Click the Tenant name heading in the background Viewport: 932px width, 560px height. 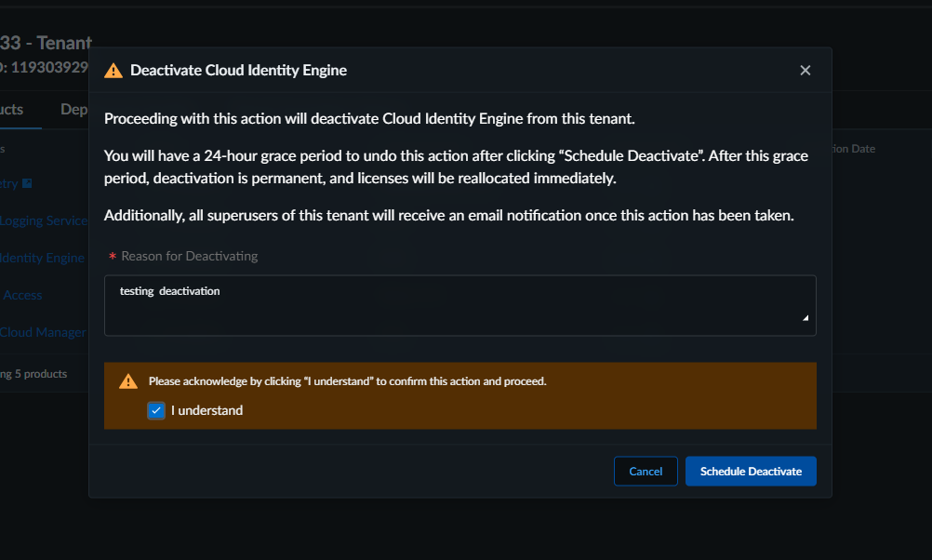point(46,43)
